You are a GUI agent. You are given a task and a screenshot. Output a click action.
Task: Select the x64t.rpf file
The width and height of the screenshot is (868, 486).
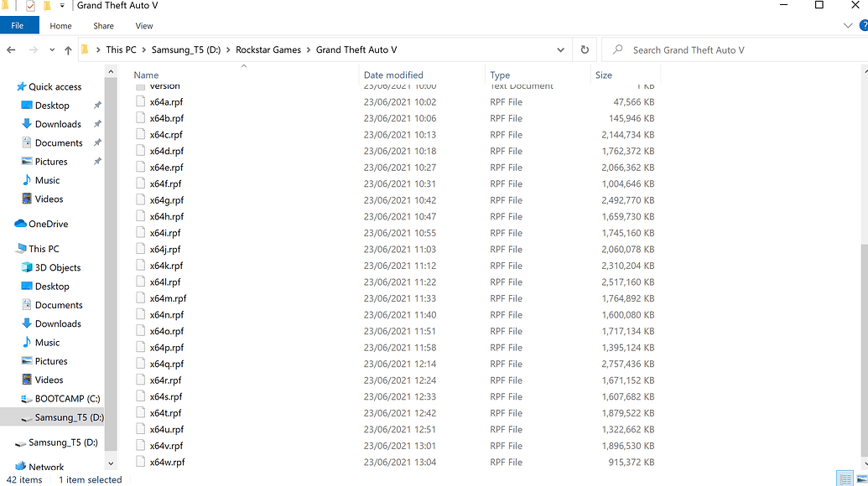point(165,413)
